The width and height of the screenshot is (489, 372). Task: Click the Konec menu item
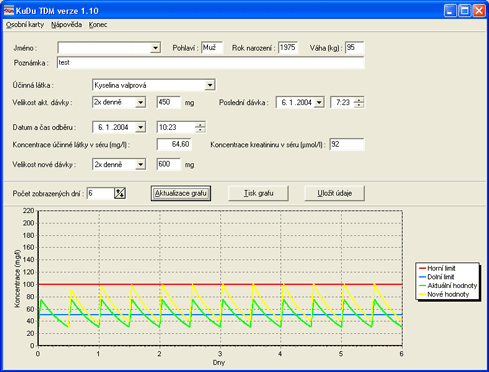pos(98,25)
